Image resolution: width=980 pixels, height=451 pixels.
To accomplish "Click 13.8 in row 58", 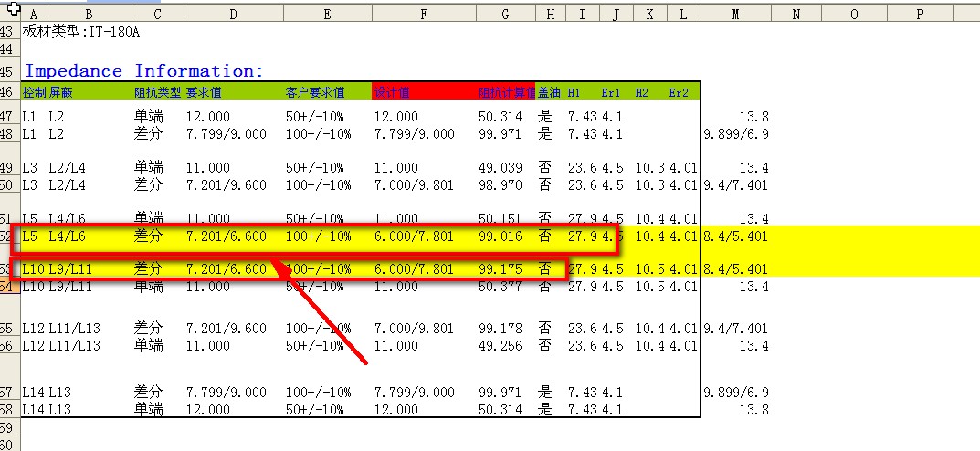I will pos(753,410).
